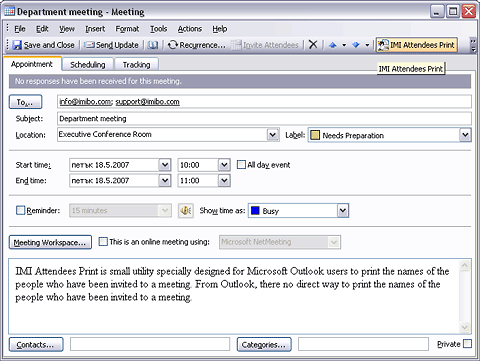480x361 pixels.
Task: Toggle the Private checkbox
Action: 468,344
